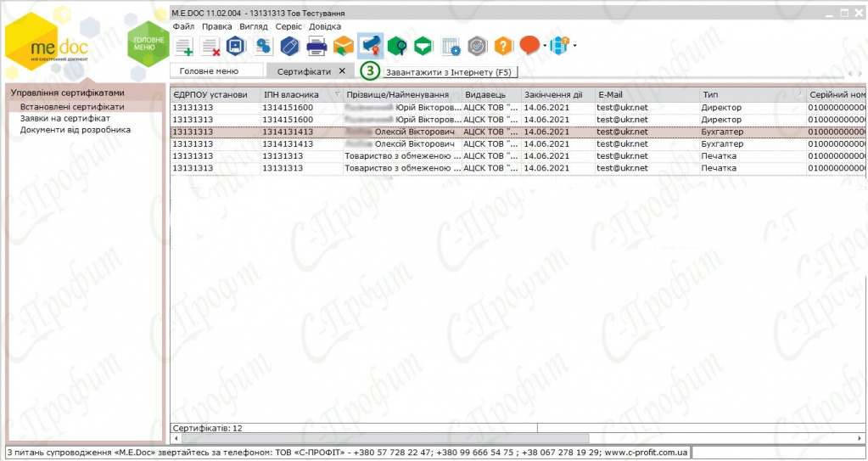868x461 pixels.
Task: Select Встановлені сертифікати in left panel
Action: point(72,107)
